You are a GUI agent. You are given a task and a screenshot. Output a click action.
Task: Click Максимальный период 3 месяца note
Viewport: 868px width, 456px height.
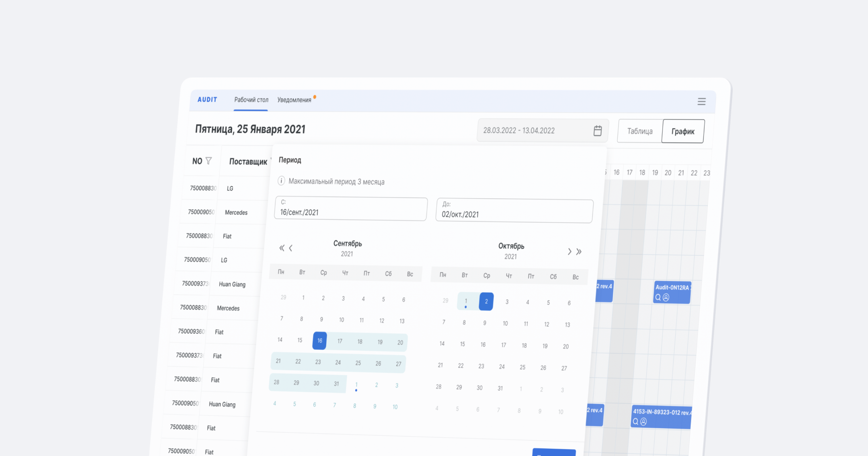pos(336,182)
